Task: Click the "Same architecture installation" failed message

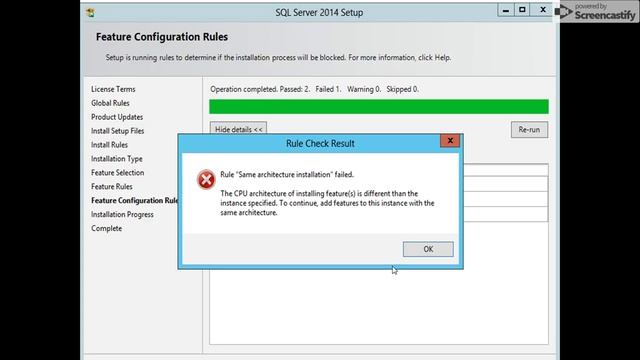Action: [x=287, y=174]
